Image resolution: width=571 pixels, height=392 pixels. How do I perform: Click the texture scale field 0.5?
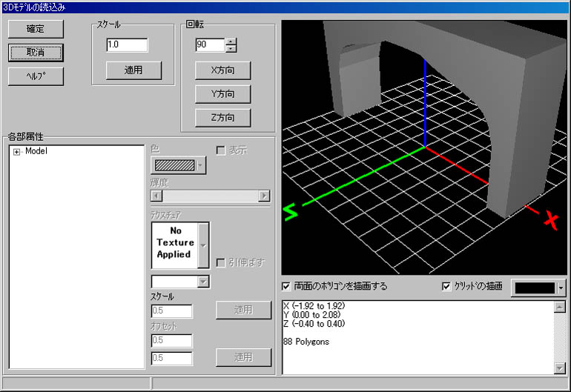coord(171,311)
